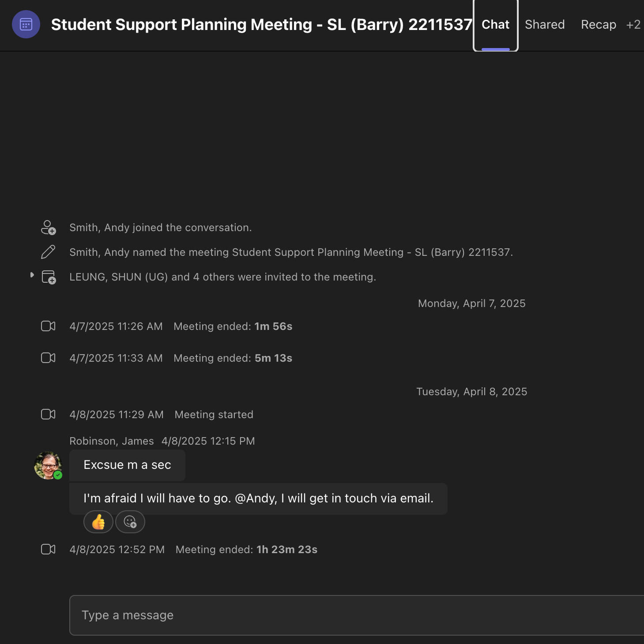This screenshot has width=644, height=644.
Task: Click the pencil rename icon
Action: click(48, 252)
